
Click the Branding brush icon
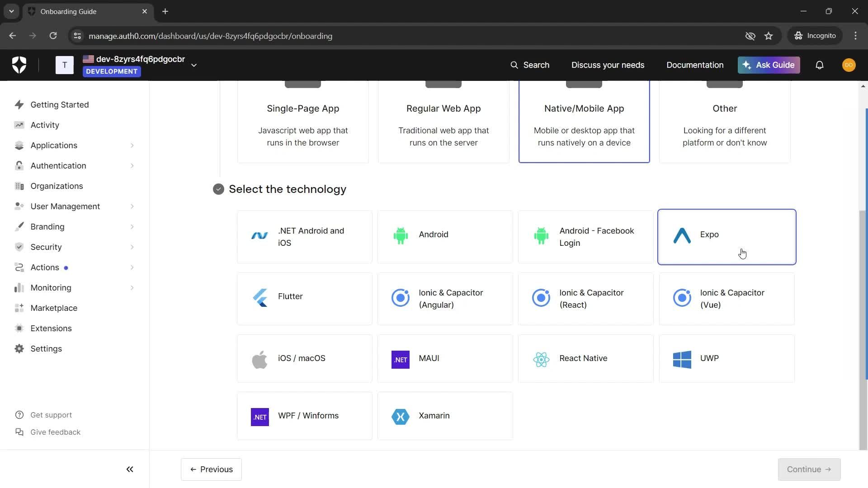pos(19,227)
